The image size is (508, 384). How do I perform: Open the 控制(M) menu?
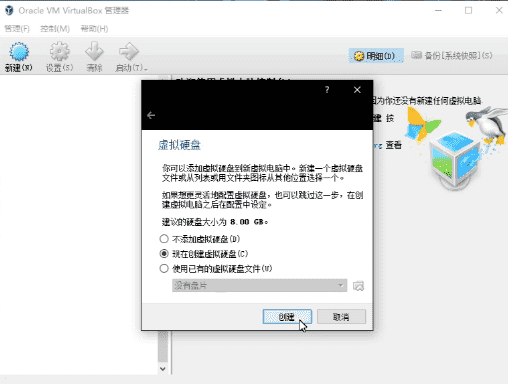tap(55, 29)
